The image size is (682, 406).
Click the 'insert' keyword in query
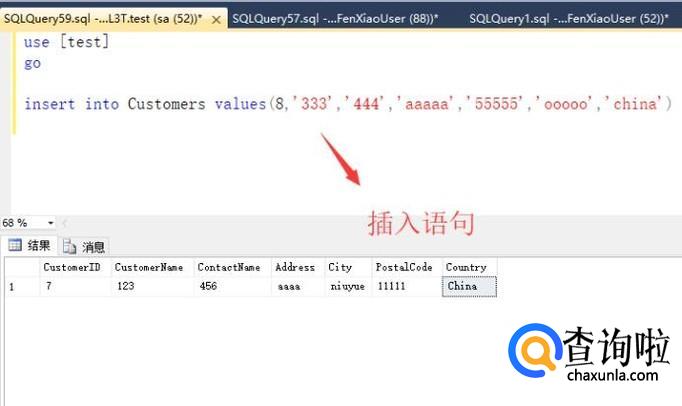(x=50, y=104)
